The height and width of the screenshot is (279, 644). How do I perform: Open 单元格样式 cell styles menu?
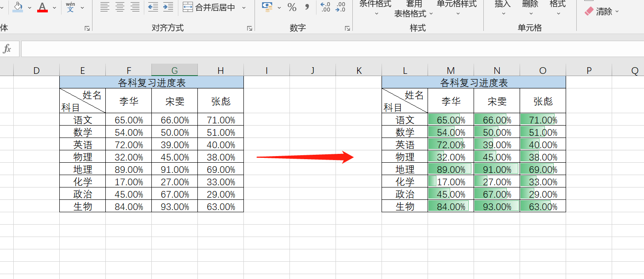tap(457, 8)
